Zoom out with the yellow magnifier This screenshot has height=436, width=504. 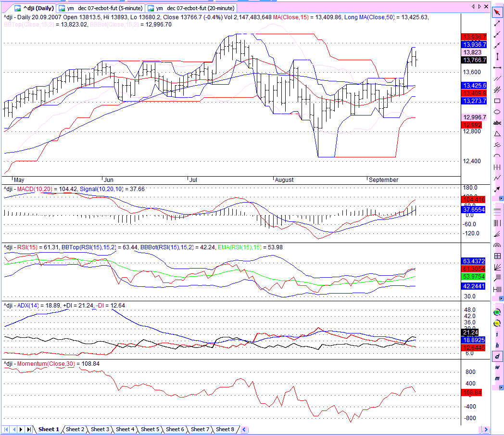(497, 323)
